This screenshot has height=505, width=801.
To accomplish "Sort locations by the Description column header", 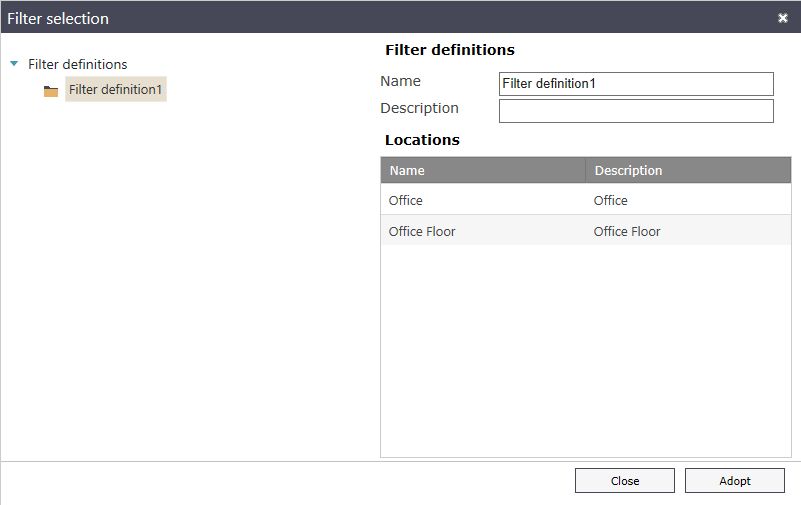I will 688,170.
